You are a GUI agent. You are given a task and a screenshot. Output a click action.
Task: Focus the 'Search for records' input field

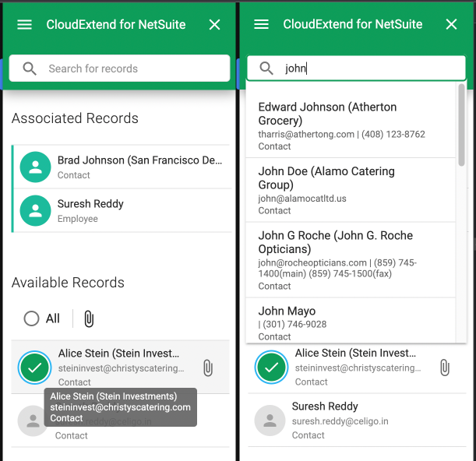tap(132, 69)
